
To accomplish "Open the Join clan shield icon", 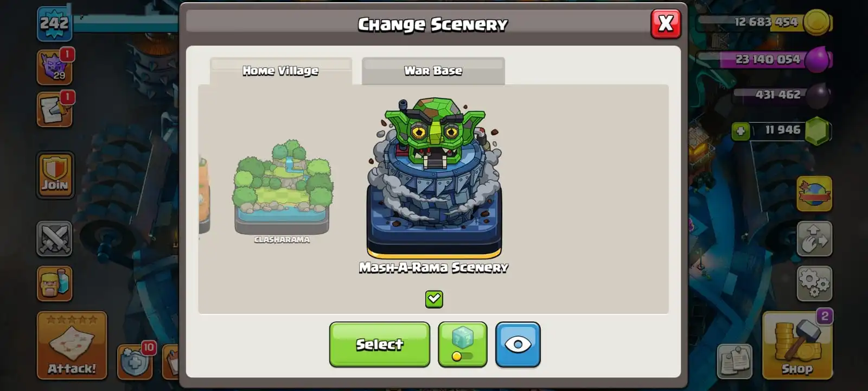I will (55, 175).
